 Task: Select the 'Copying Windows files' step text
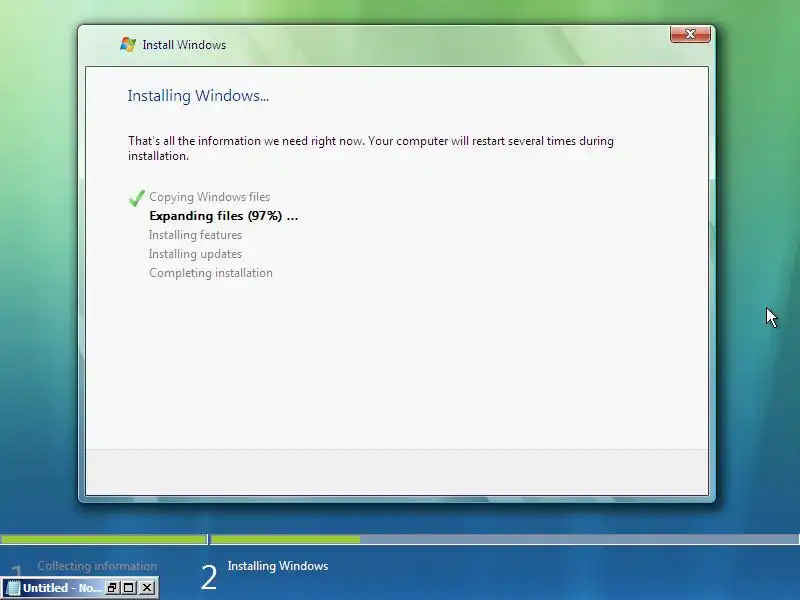(209, 197)
